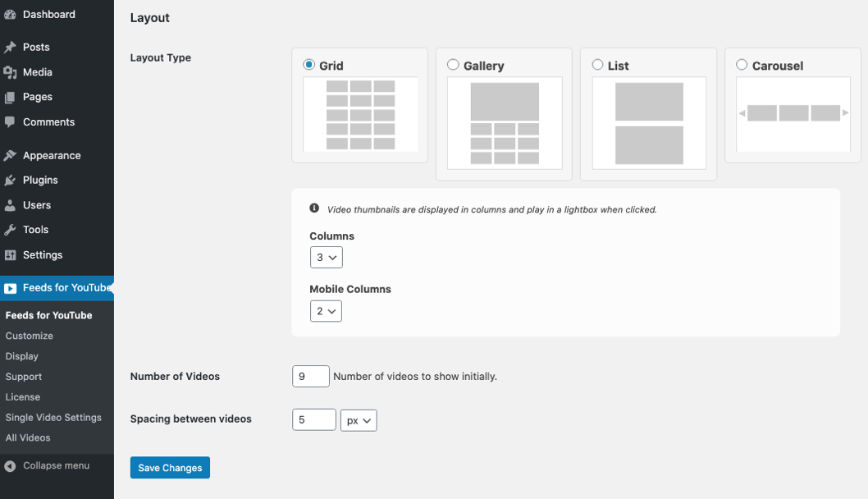Click the Tools wrench icon
868x499 pixels.
[10, 230]
